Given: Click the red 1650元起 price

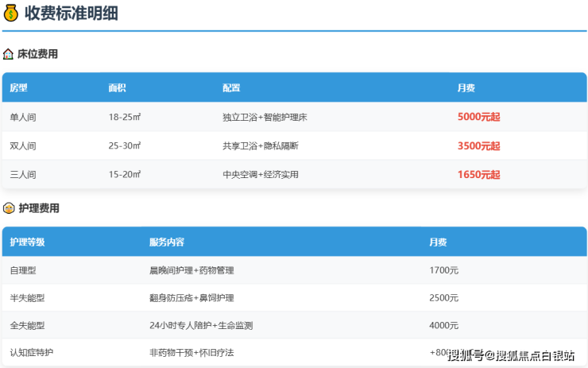Looking at the screenshot, I should point(478,175).
